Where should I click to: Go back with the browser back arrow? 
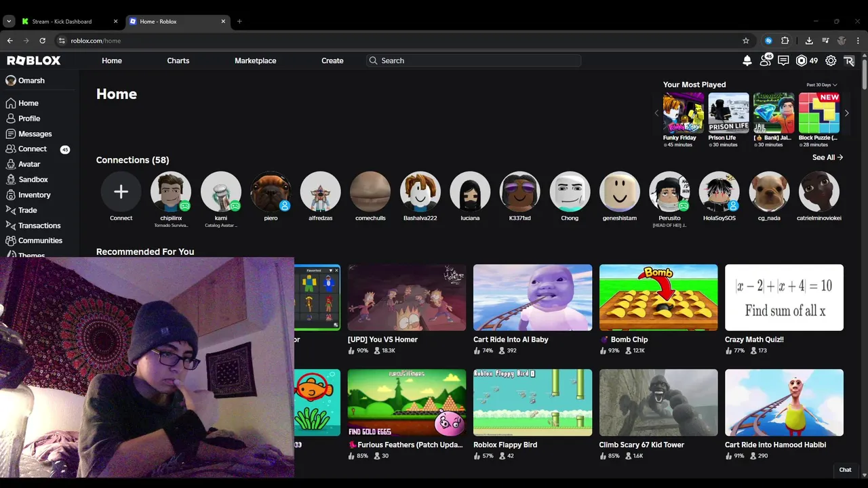pyautogui.click(x=9, y=41)
